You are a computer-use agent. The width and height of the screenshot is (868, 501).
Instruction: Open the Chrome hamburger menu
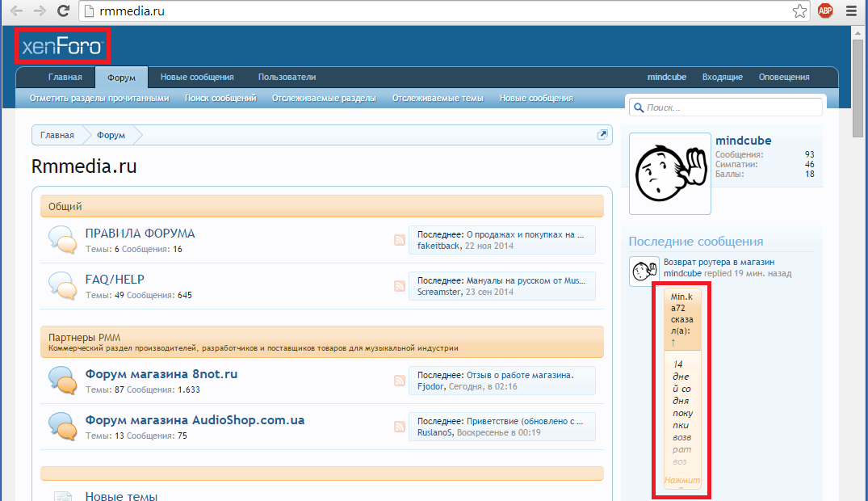[x=851, y=11]
